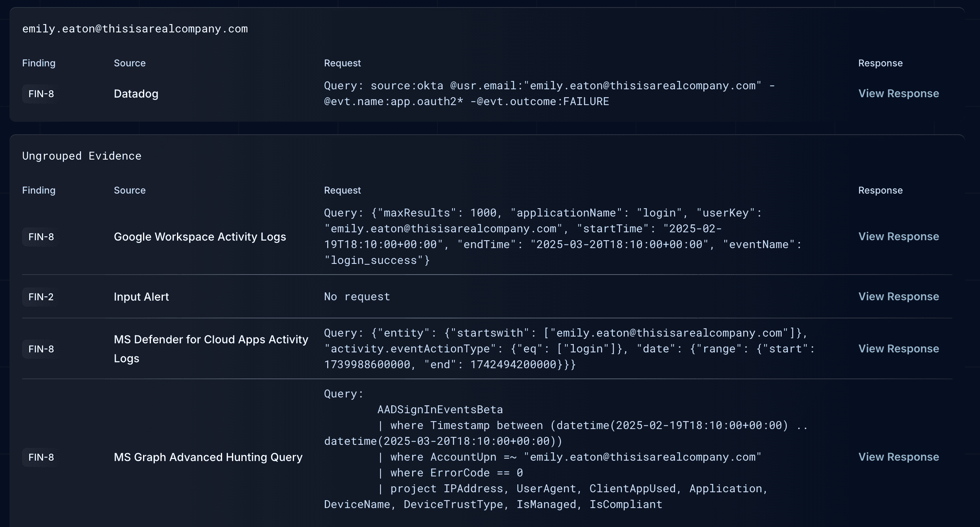This screenshot has height=527, width=980.
Task: Open View Response for Input Alert row
Action: (x=899, y=297)
